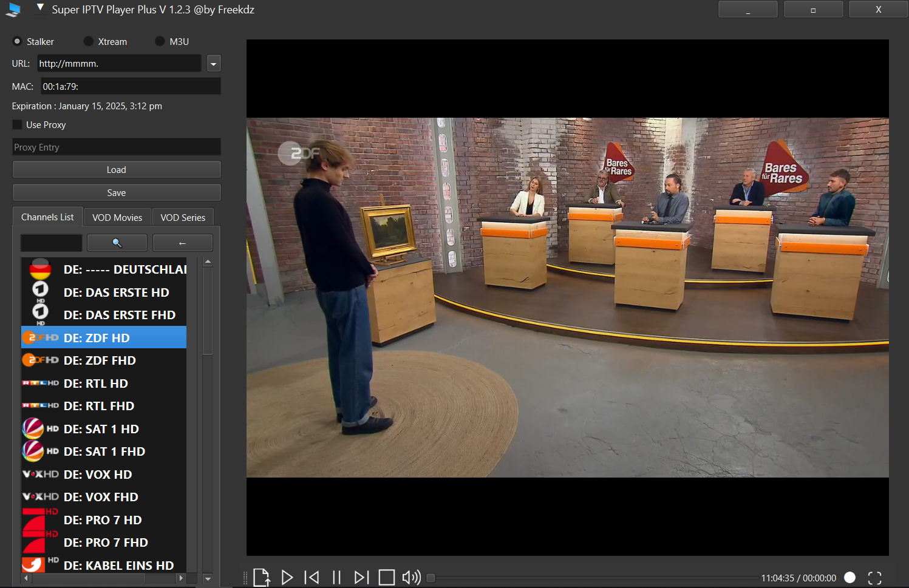This screenshot has height=588, width=909.
Task: Click the vertical scrollbar thumb in channel list
Action: click(208, 311)
